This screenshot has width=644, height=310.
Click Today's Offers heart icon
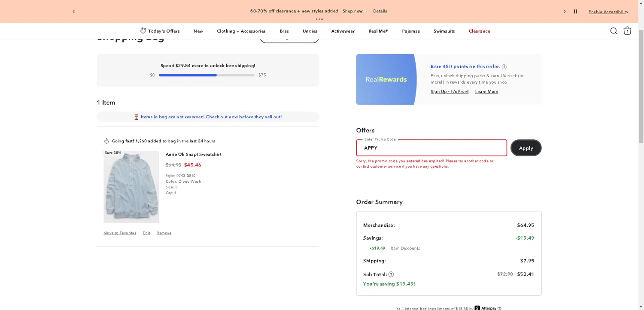point(143,30)
